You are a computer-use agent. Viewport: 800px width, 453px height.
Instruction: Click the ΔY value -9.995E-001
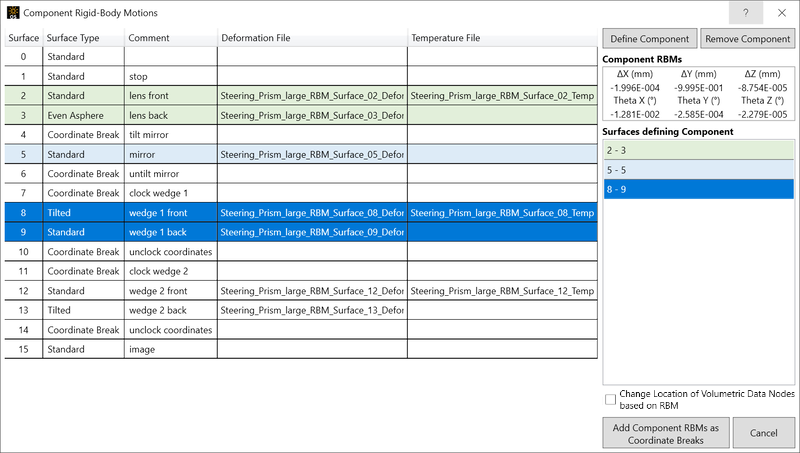698,88
